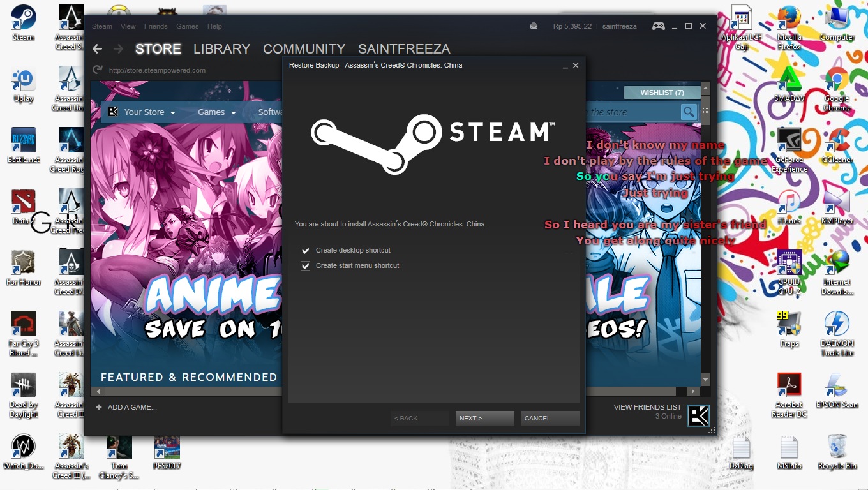The image size is (868, 490).
Task: Open Battle.net desktop shortcut
Action: coord(24,145)
